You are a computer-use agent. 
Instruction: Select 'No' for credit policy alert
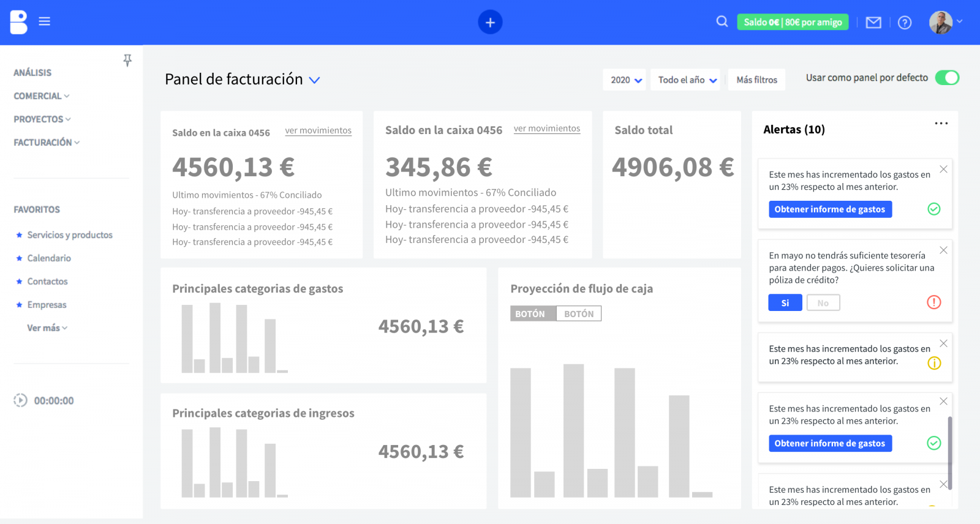[x=823, y=303]
